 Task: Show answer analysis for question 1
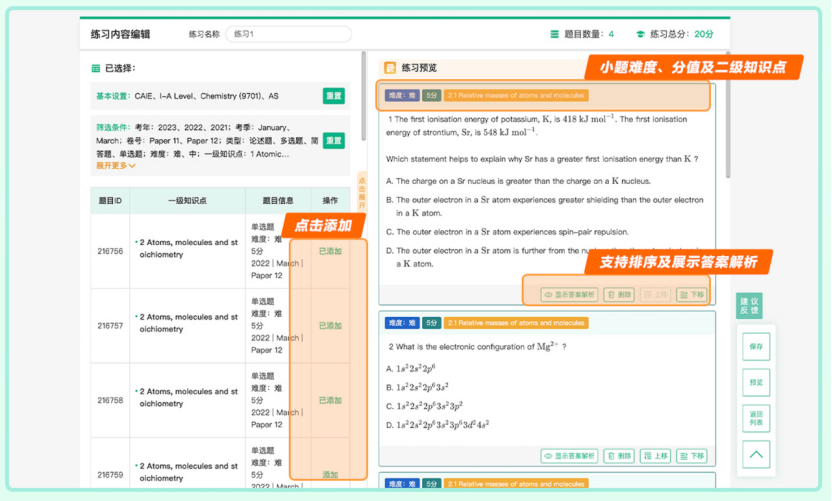[x=569, y=295]
